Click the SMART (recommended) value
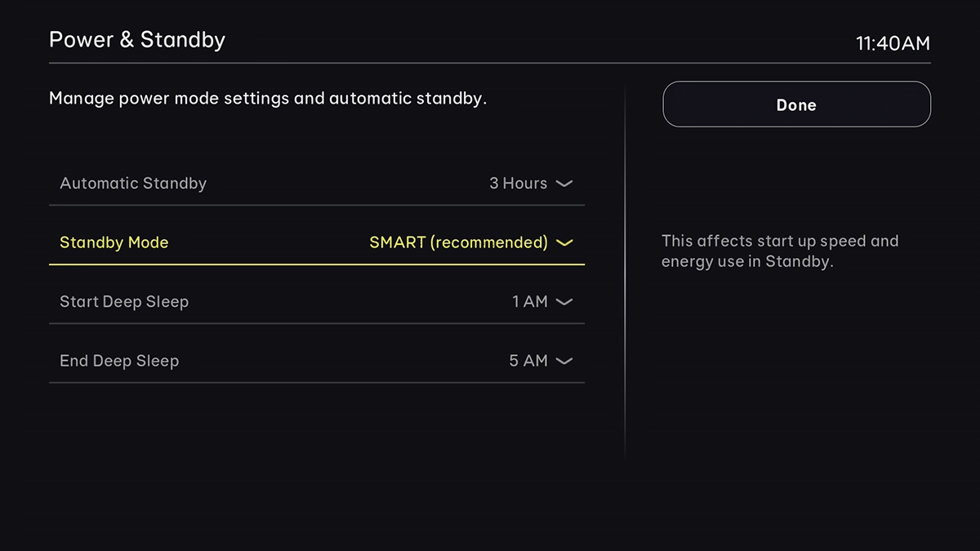The height and width of the screenshot is (551, 980). coord(457,242)
